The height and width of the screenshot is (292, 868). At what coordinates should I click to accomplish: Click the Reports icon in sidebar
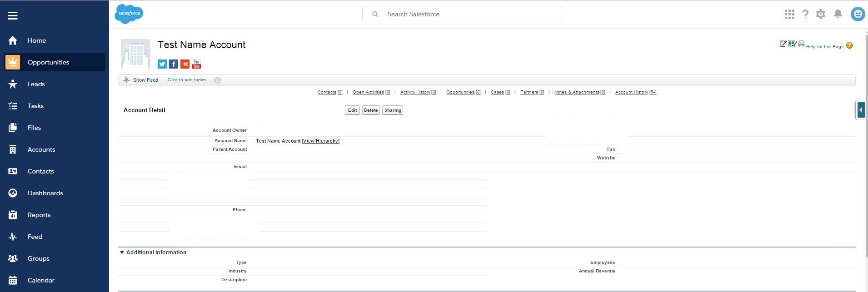(13, 215)
